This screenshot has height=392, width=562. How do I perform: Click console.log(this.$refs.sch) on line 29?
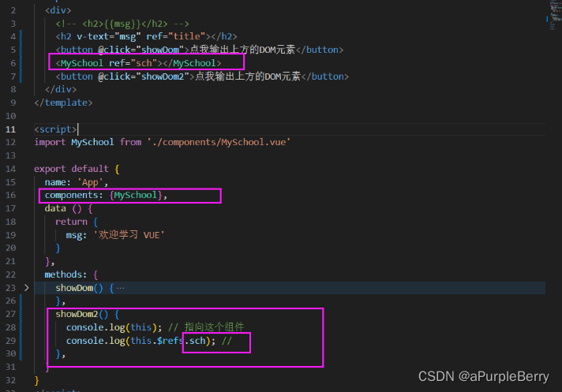[140, 341]
